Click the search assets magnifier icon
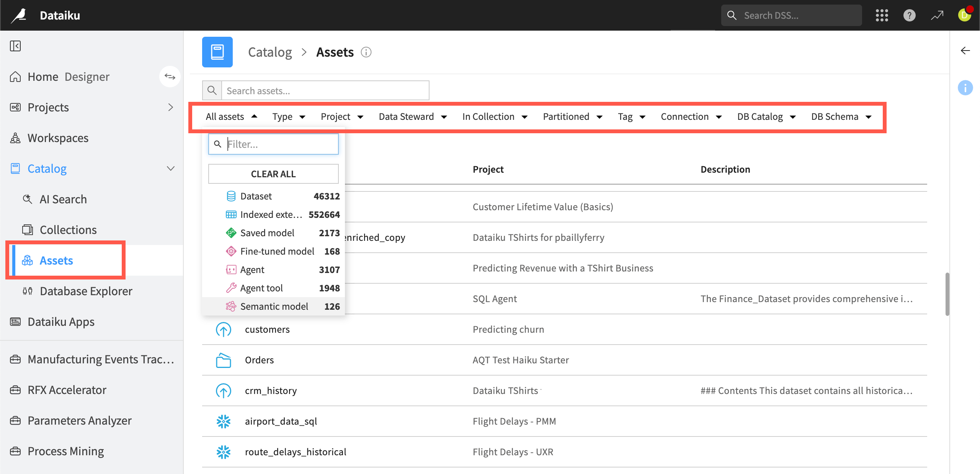980x474 pixels. point(212,90)
